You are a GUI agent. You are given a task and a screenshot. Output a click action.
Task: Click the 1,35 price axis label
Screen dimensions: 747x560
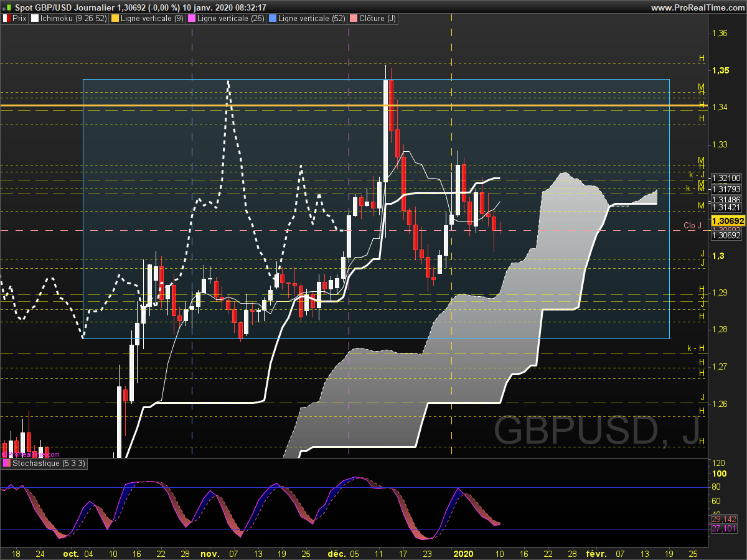coord(721,70)
